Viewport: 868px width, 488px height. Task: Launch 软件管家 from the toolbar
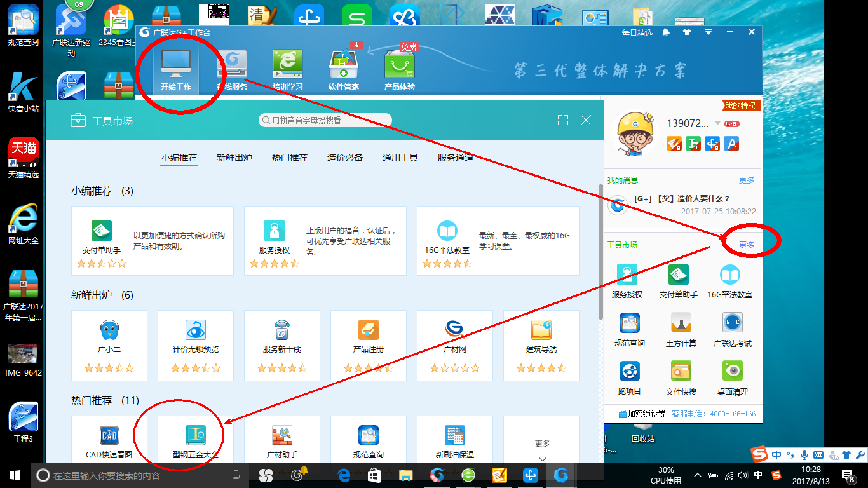tap(344, 71)
